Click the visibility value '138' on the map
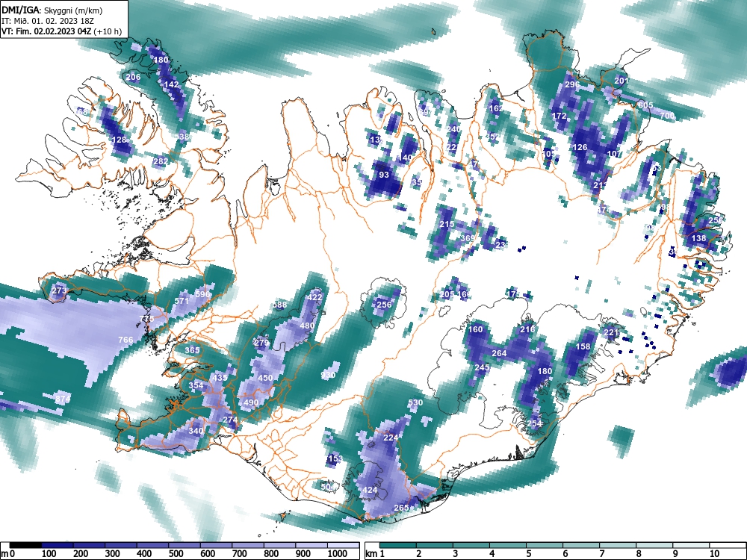The image size is (747, 560). tap(699, 238)
